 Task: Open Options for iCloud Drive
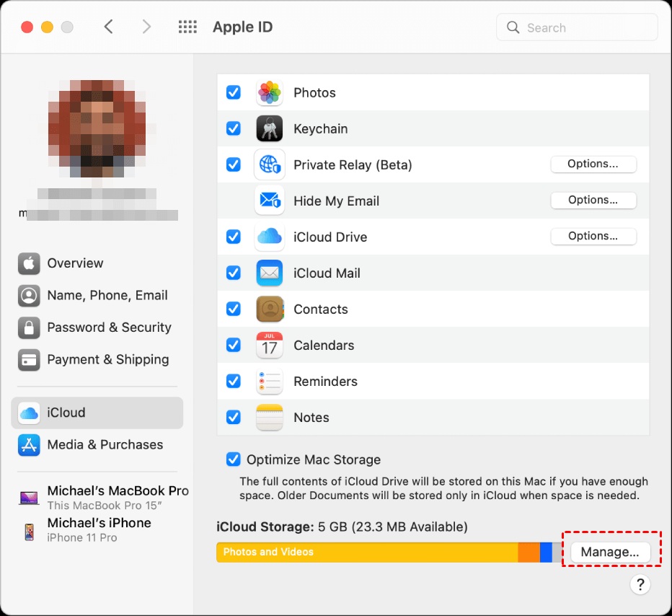pyautogui.click(x=593, y=237)
